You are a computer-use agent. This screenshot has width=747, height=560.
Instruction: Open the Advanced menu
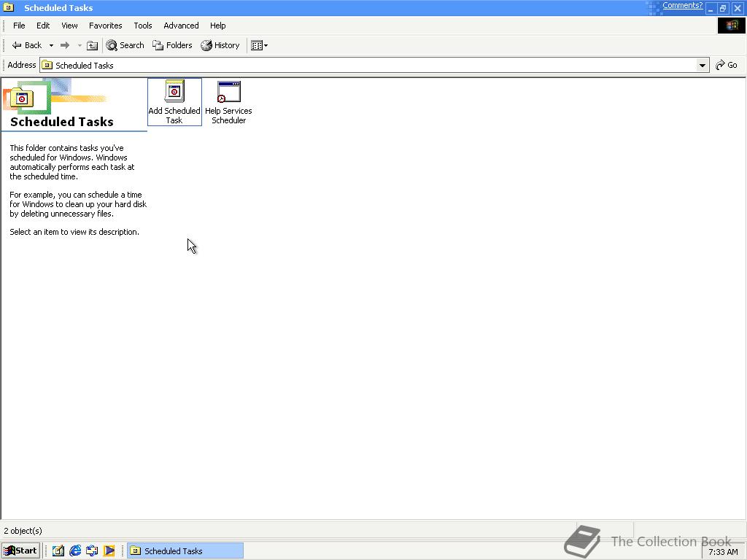coord(181,26)
